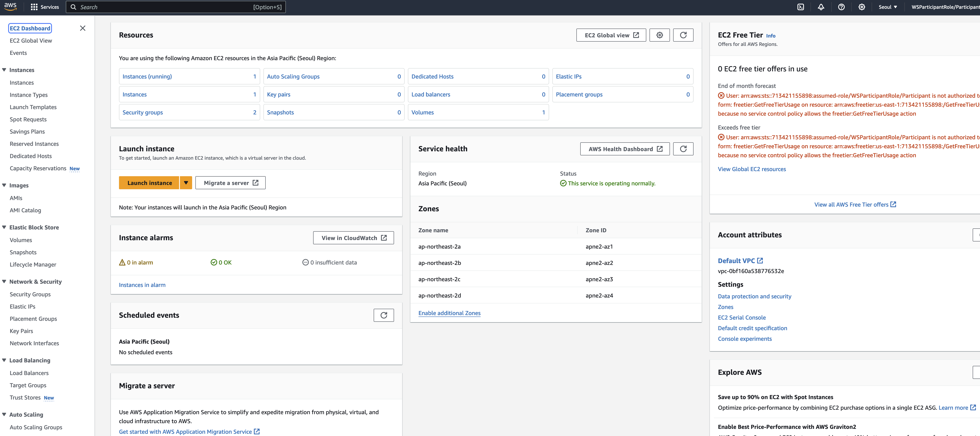Open the Resources panel settings gear
This screenshot has height=436, width=980.
pyautogui.click(x=660, y=35)
